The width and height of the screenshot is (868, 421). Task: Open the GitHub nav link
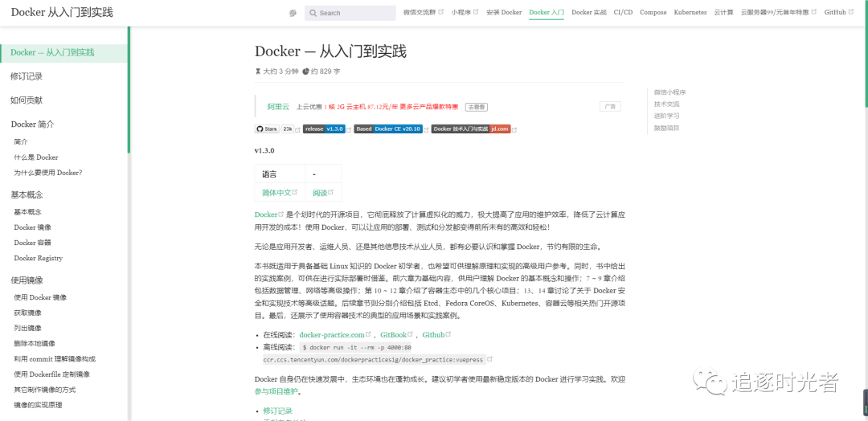835,12
